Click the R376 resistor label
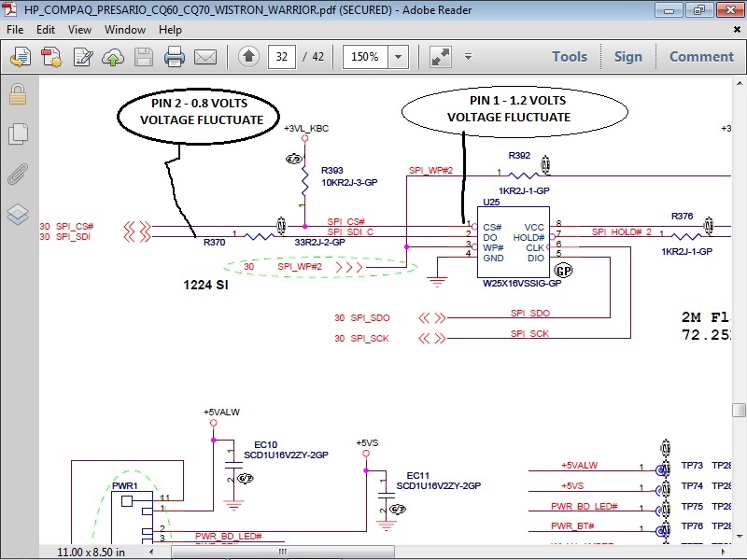Image resolution: width=747 pixels, height=560 pixels. coord(682,216)
